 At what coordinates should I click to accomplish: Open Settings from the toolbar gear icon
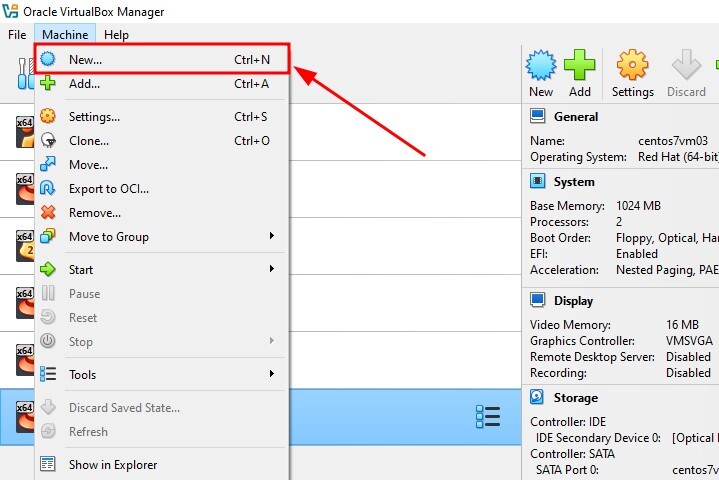point(632,67)
